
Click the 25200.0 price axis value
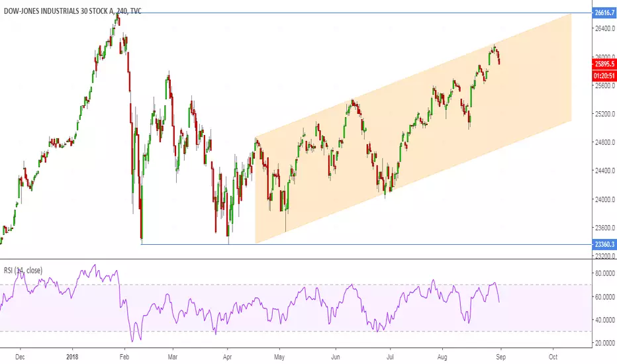point(605,114)
